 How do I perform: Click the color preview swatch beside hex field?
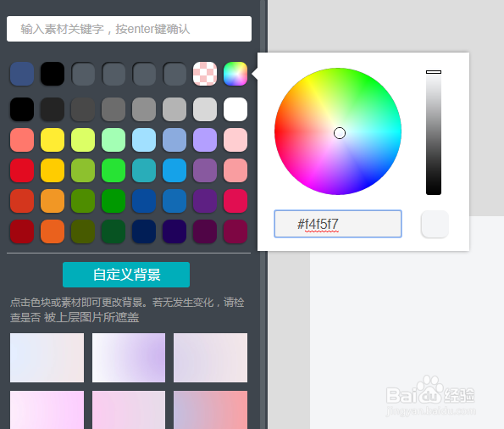(x=435, y=224)
